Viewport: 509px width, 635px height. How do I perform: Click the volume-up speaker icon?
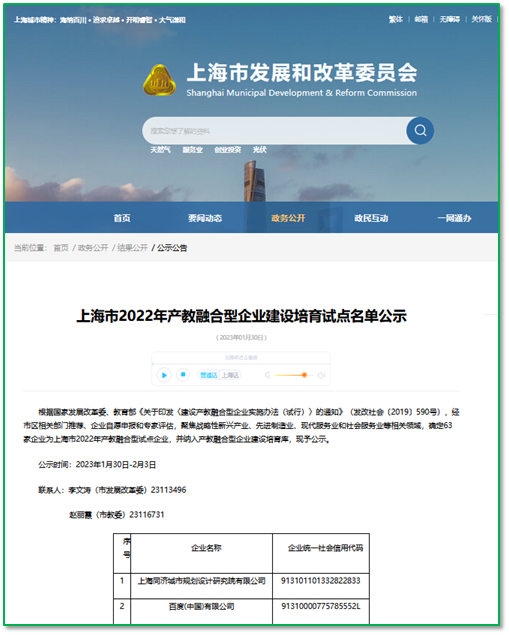322,375
